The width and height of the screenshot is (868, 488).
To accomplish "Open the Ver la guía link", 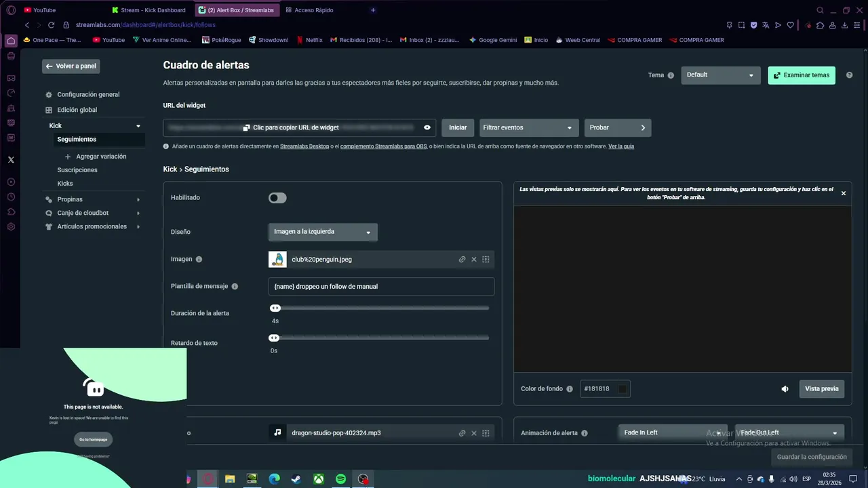I will point(621,146).
